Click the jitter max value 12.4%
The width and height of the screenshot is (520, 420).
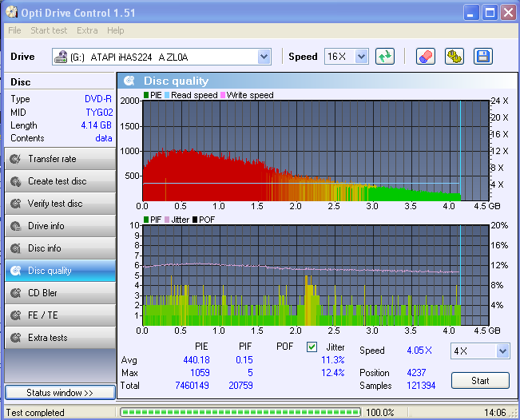coord(333,373)
